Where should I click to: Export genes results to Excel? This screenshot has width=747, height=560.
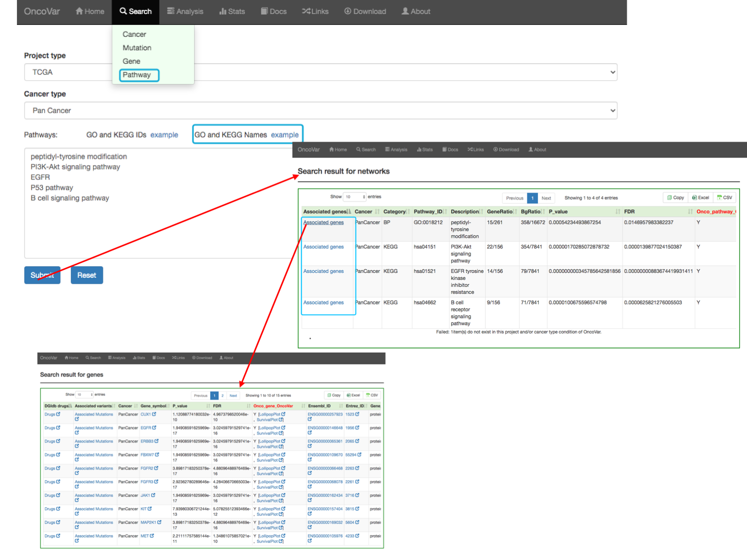pos(353,395)
